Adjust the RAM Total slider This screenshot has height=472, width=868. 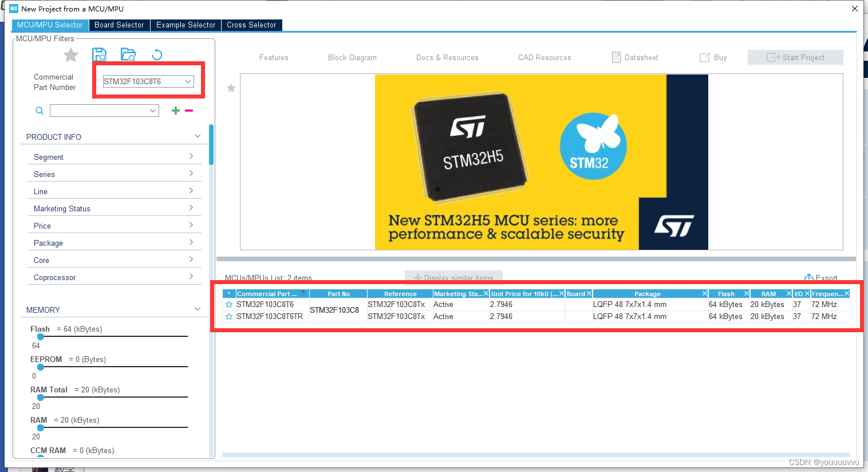41,398
